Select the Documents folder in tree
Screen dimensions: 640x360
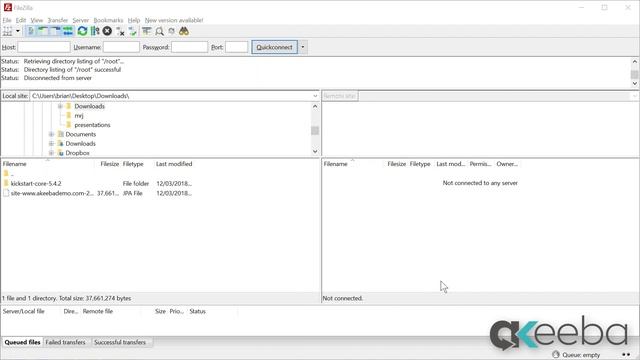80,134
